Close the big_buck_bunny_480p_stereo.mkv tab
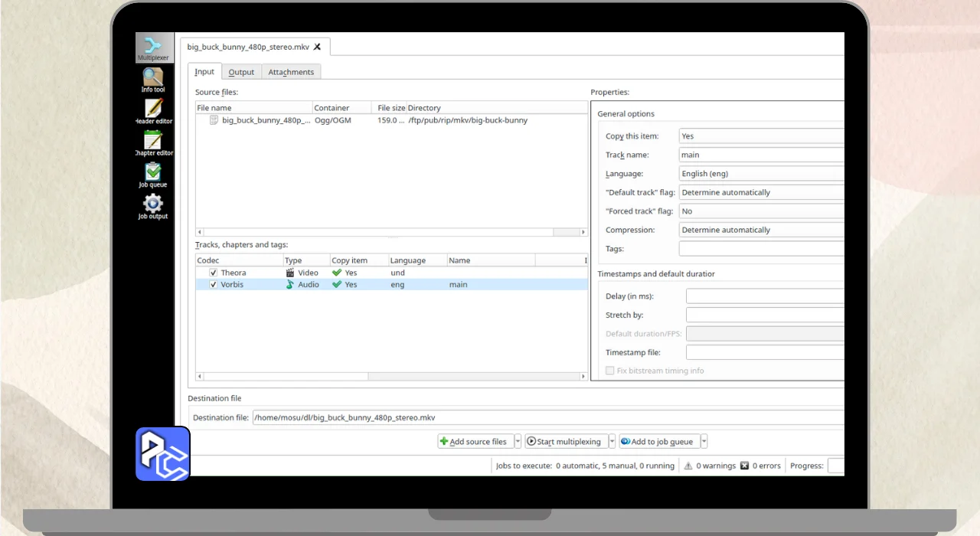Image resolution: width=980 pixels, height=536 pixels. tap(318, 47)
